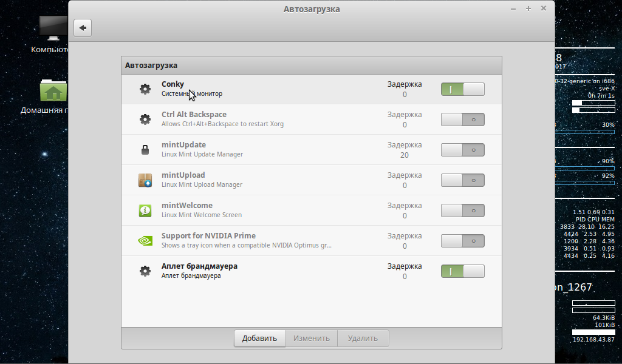
Task: Click 'Linux Mint Update Manager' description
Action: click(202, 154)
